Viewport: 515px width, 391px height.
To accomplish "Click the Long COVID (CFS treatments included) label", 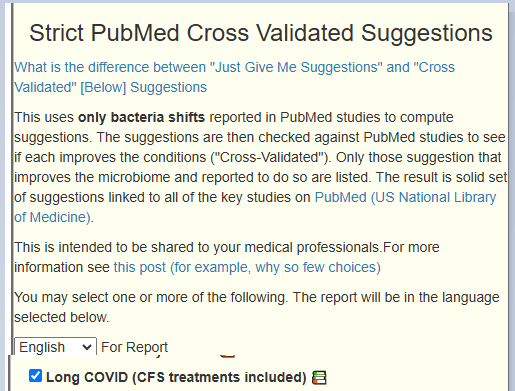I will [x=176, y=377].
